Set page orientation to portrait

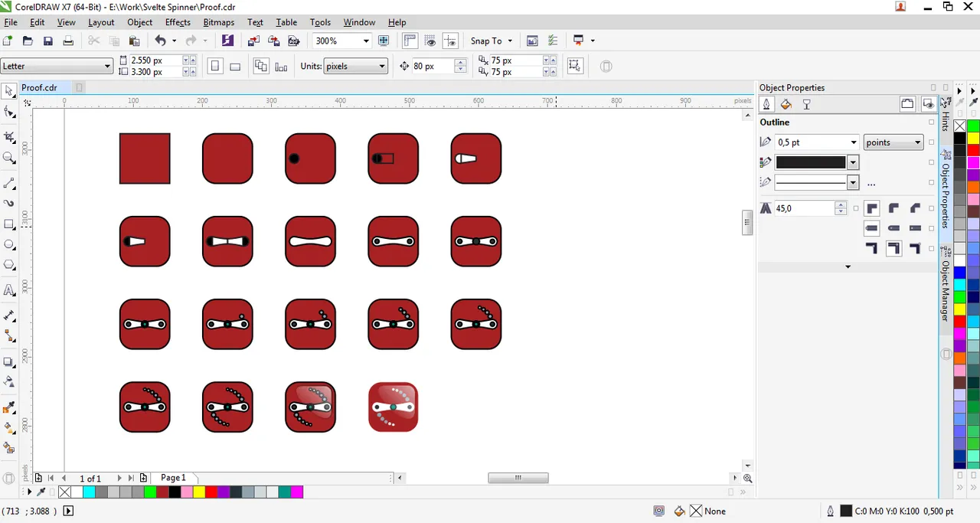tap(215, 66)
